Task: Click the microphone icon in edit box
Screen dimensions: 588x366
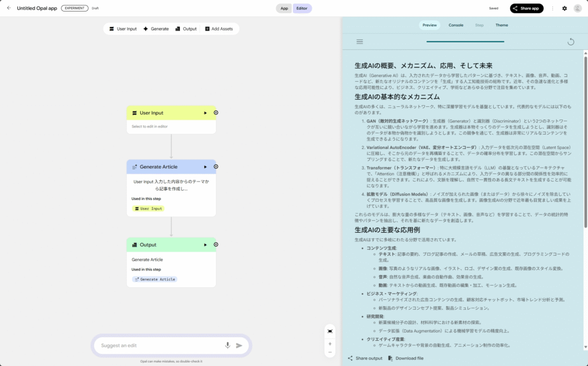Action: coord(227,345)
